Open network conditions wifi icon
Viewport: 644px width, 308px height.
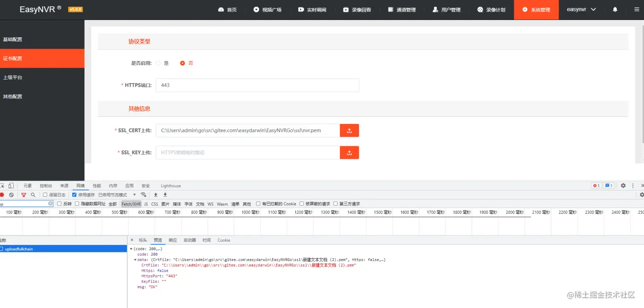(x=143, y=195)
